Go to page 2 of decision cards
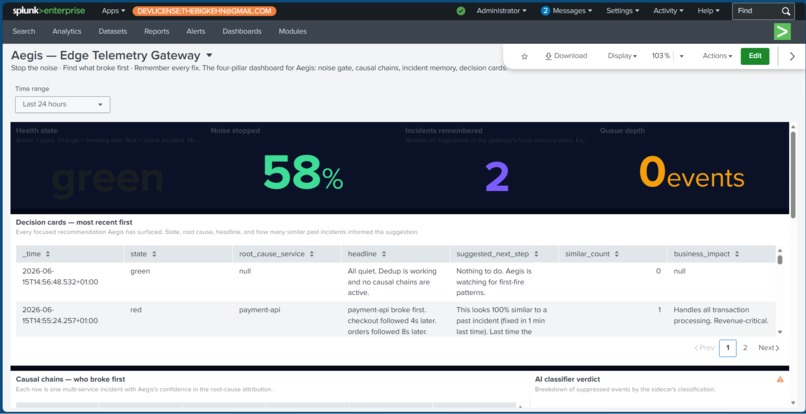The image size is (806, 414). 745,348
